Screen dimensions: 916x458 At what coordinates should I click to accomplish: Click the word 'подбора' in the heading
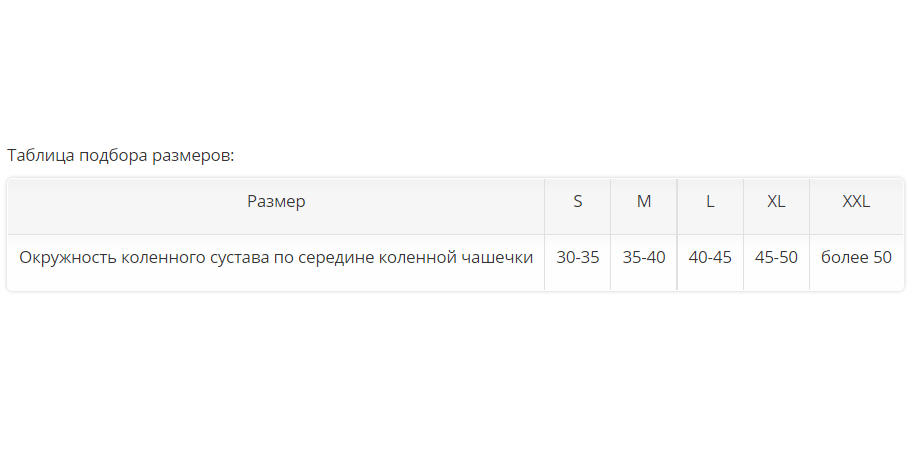[x=110, y=156]
